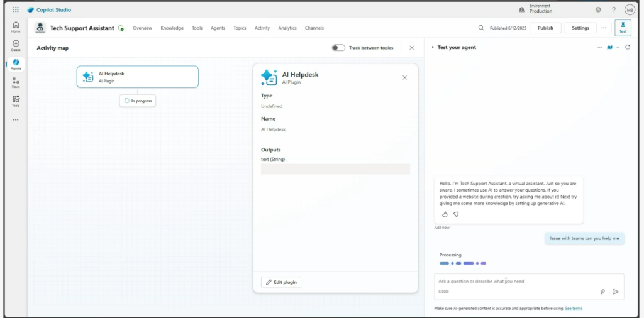Click the AI Helpdesk plugin icon in details panel
The image size is (644, 318).
269,77
